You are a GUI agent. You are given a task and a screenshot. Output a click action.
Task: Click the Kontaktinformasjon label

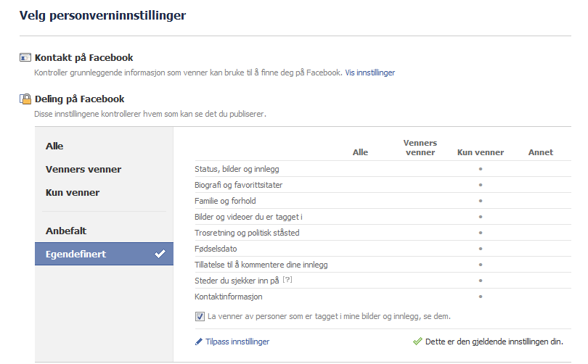(x=229, y=297)
